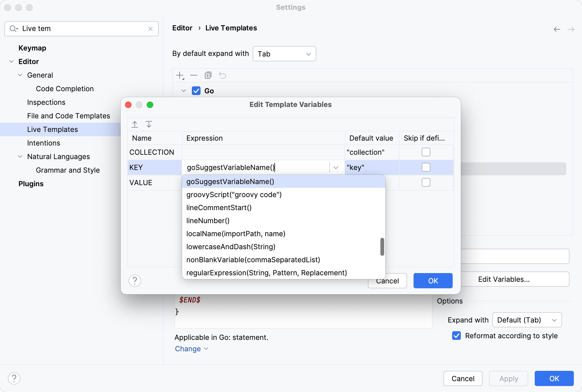
Task: Disable Reformat according to style
Action: pos(456,336)
